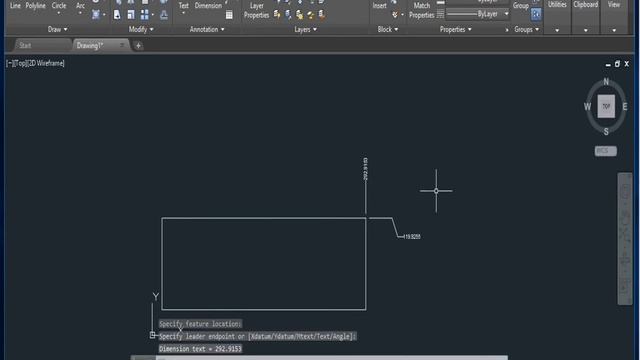Viewport: 640px width, 360px height.
Task: Open the [Top] view controls menu
Action: [19, 63]
